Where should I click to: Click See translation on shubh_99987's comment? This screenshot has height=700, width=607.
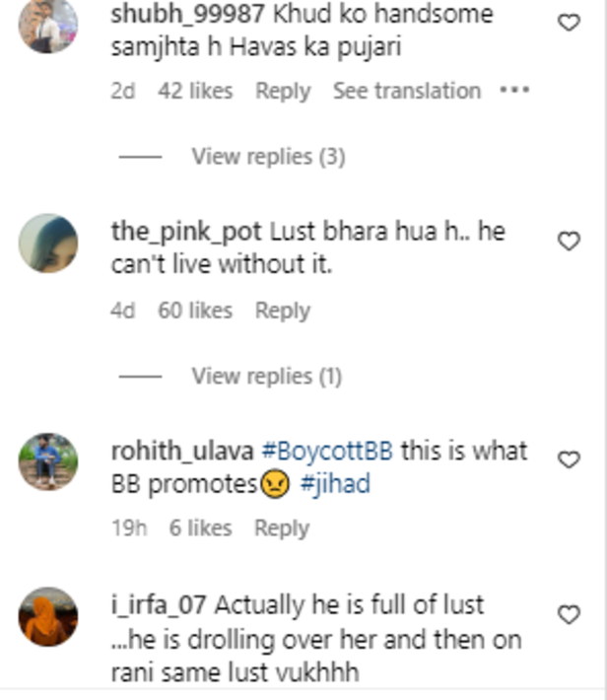pos(406,92)
